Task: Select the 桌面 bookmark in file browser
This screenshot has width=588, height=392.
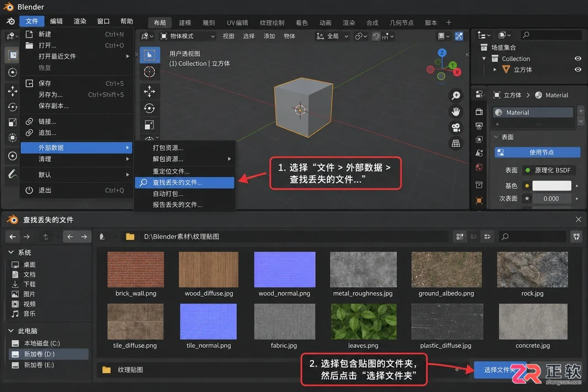Action: [29, 264]
